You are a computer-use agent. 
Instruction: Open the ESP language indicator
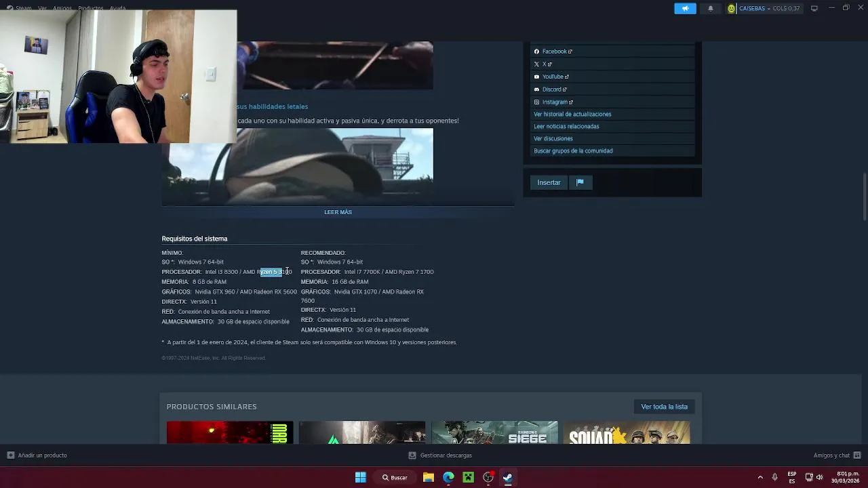coord(791,477)
